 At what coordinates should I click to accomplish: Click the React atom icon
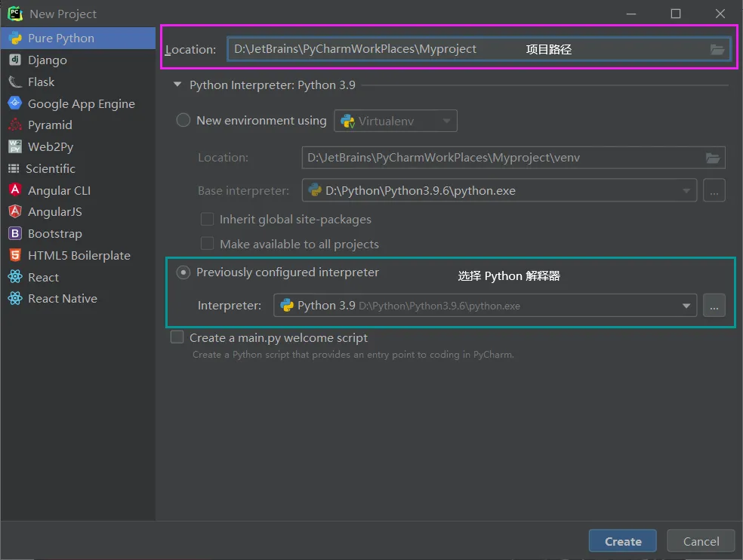15,277
